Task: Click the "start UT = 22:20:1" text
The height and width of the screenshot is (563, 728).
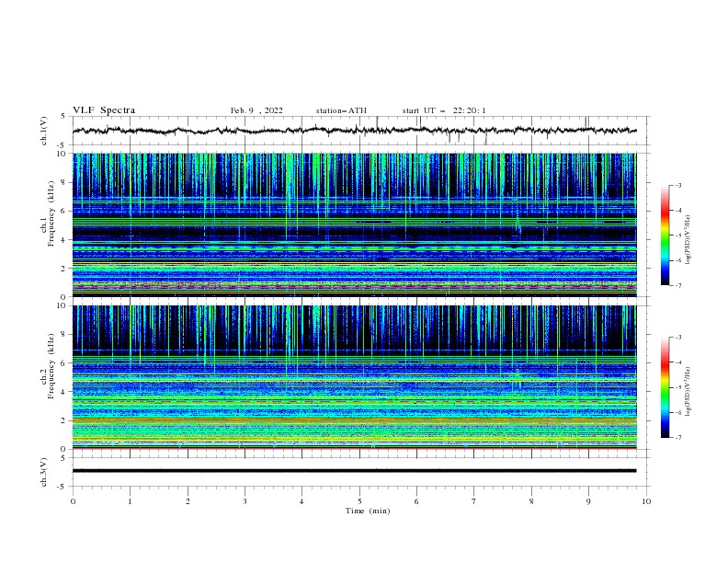Action: [x=444, y=110]
